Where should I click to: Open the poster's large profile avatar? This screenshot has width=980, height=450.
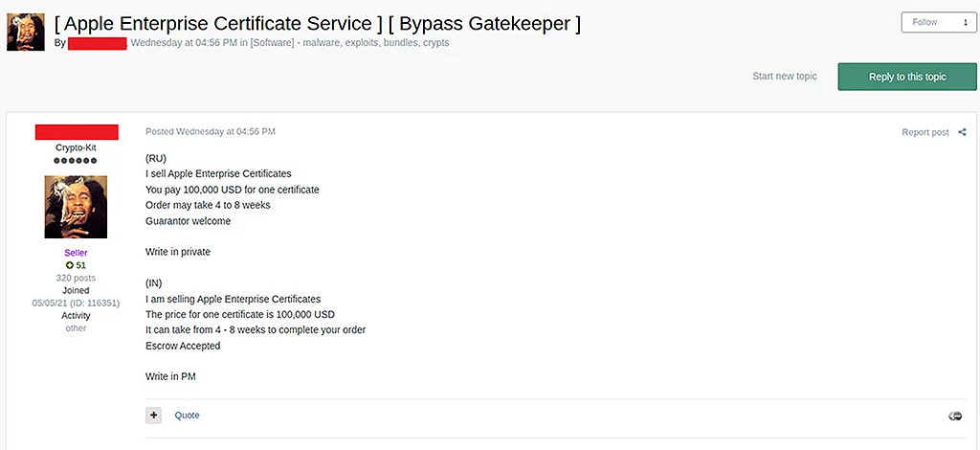tap(76, 207)
